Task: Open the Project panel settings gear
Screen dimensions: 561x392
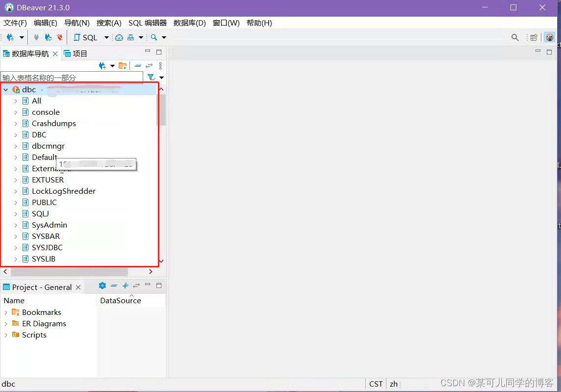Action: (x=102, y=286)
